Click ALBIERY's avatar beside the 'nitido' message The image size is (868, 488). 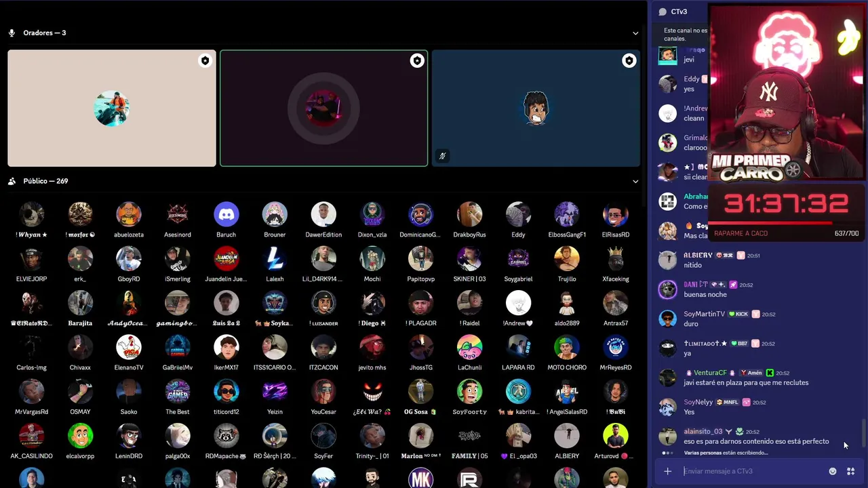tap(668, 260)
